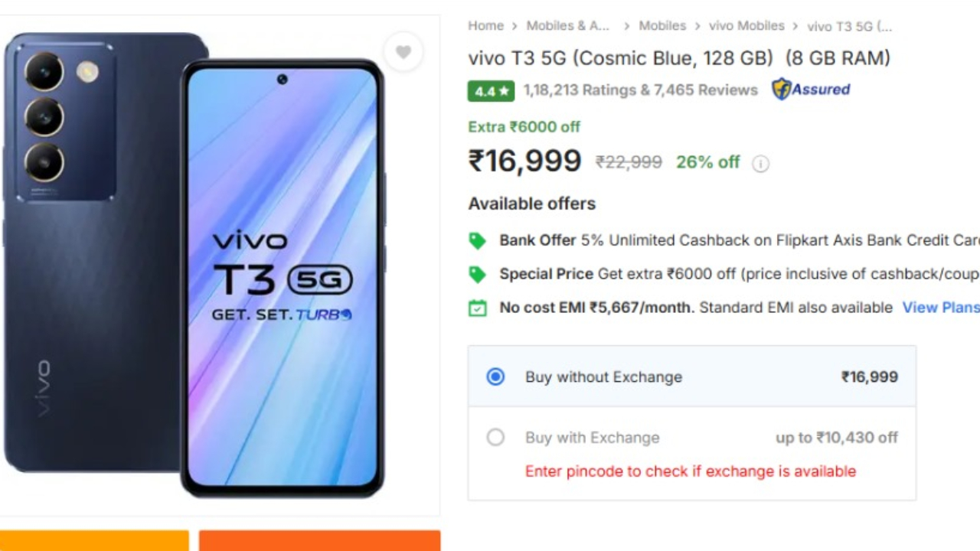Viewport: 980px width, 551px height.
Task: Click the Flipkart Assured badge
Action: pyautogui.click(x=811, y=90)
